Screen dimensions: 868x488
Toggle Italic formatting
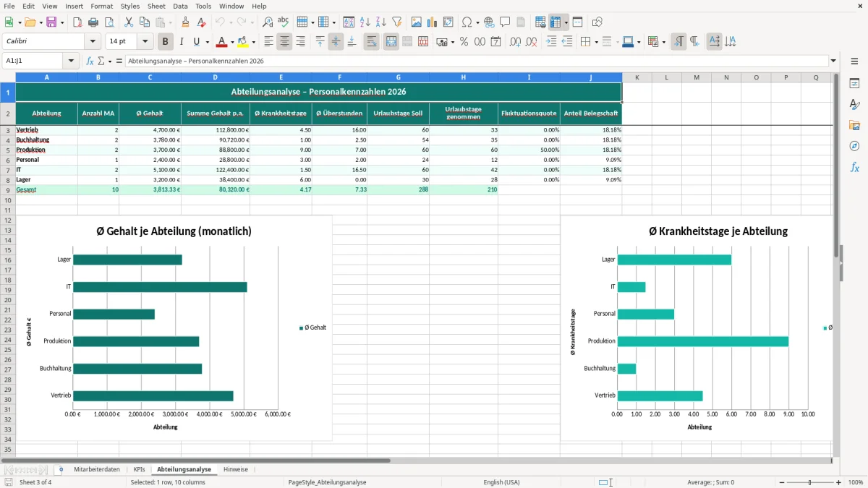(x=182, y=42)
